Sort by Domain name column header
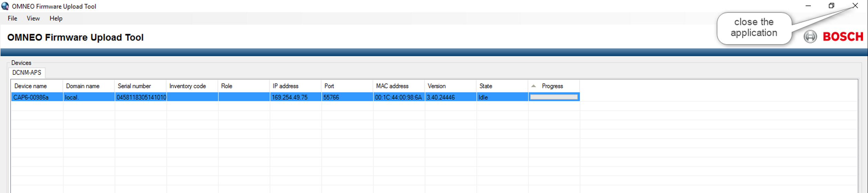 [89, 86]
